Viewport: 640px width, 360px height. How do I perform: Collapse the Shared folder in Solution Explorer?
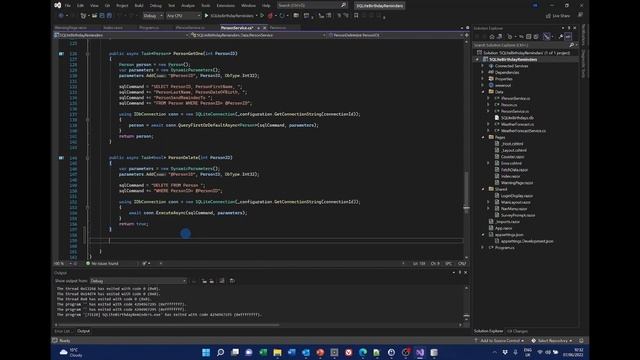(483, 189)
